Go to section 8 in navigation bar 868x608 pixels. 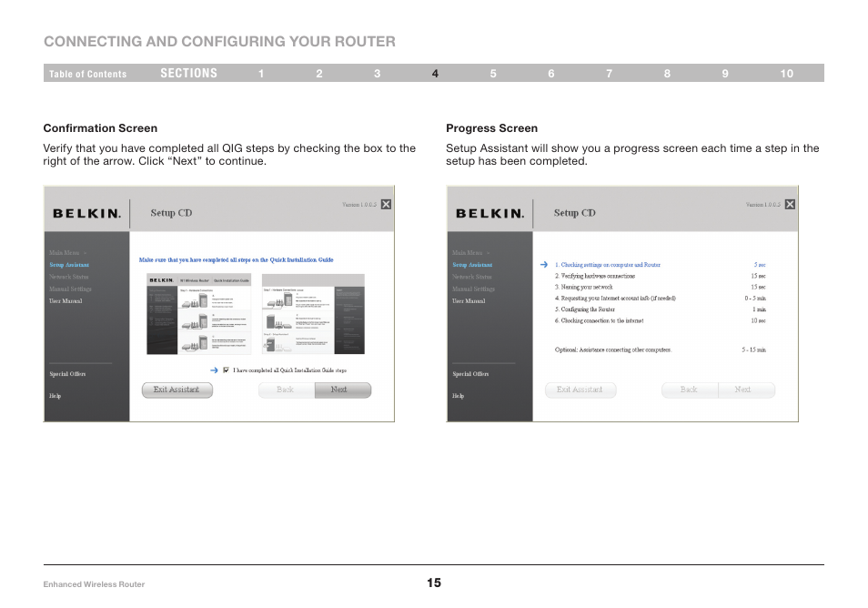coord(667,74)
